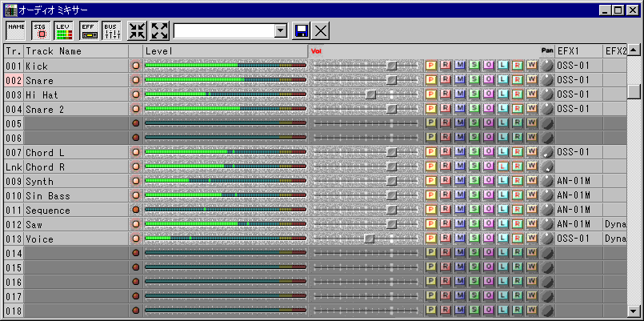Click the shrink arrows toolbar icon

tap(137, 30)
